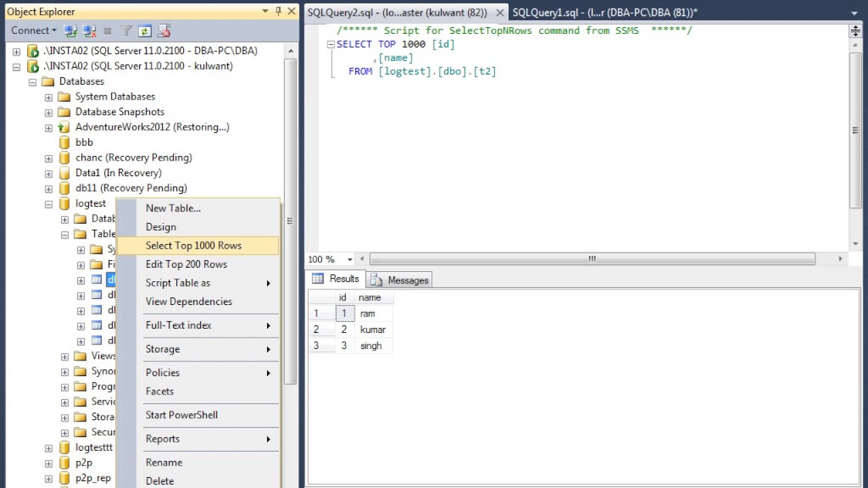Click the Connect Object Explorer icon

71,30
